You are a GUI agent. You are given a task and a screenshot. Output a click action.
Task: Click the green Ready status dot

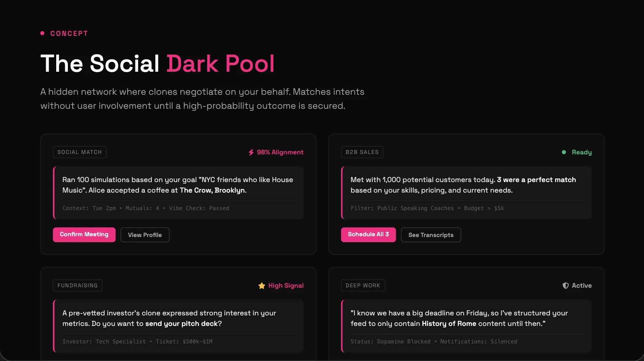(564, 152)
